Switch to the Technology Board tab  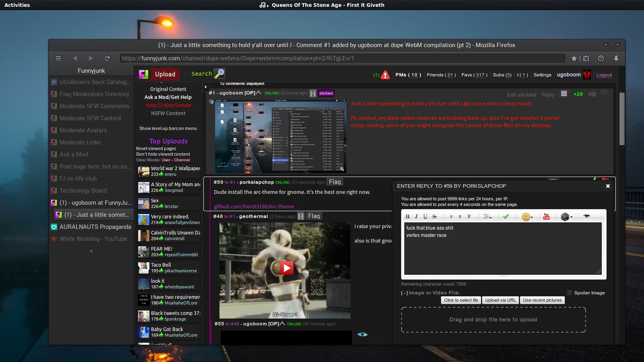coord(83,191)
